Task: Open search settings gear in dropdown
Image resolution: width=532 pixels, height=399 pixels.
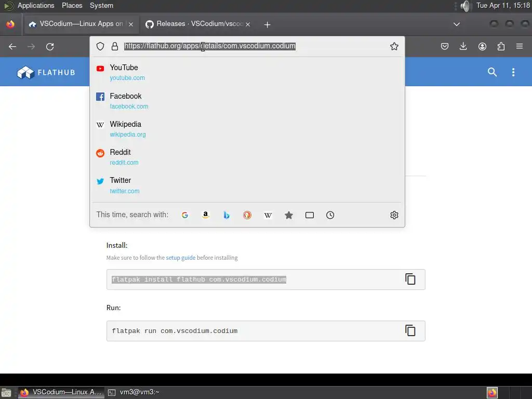Action: [x=394, y=215]
